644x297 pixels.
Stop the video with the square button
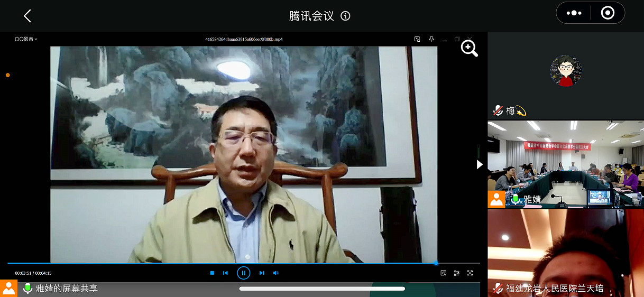212,273
